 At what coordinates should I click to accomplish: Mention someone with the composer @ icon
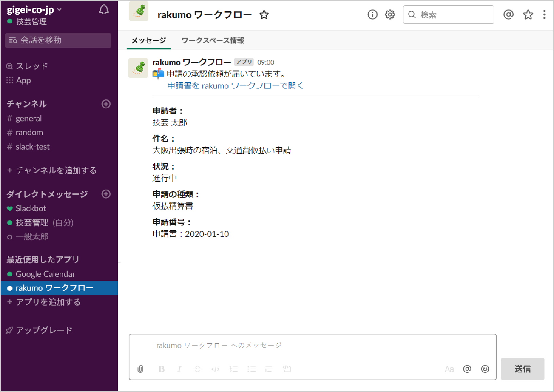[x=467, y=369]
